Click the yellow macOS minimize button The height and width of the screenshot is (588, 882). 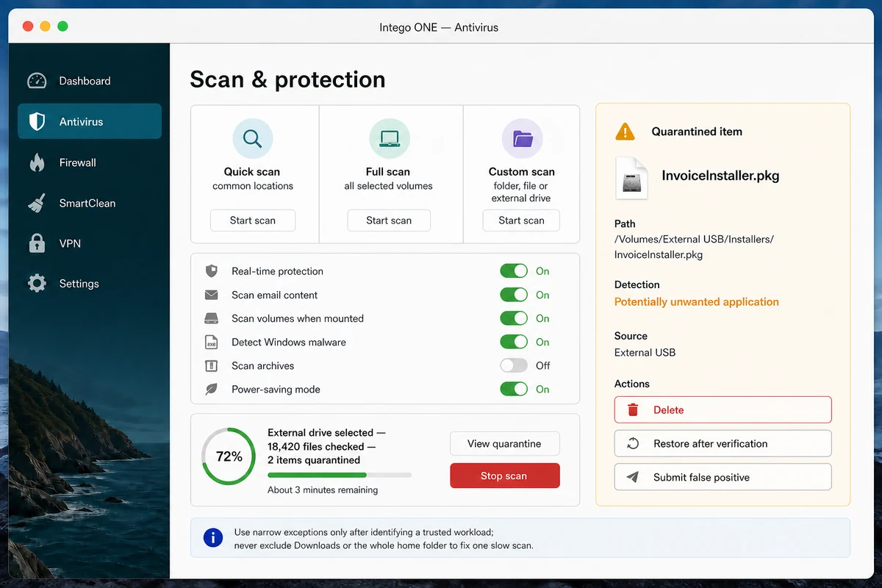coord(45,26)
